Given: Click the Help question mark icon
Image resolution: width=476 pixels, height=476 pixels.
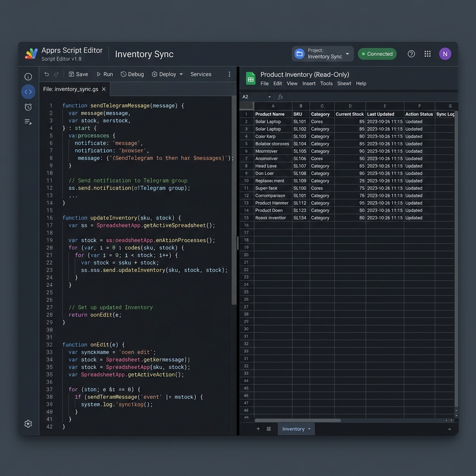Looking at the screenshot, I should tap(411, 54).
